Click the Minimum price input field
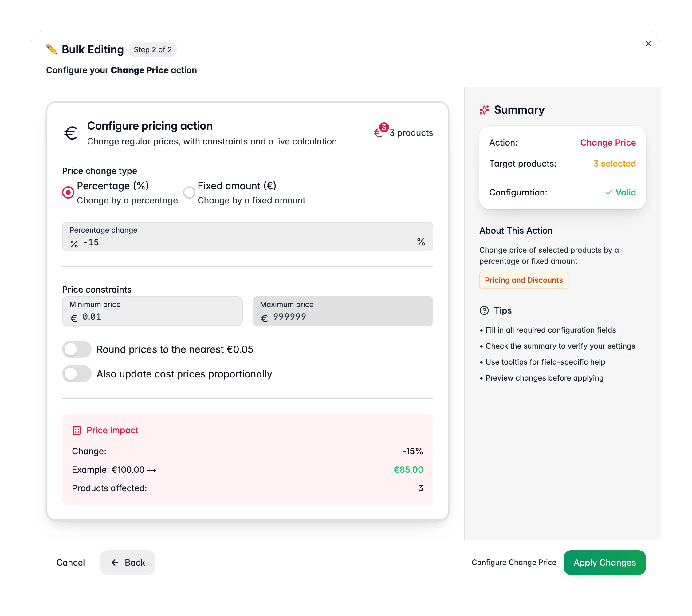The width and height of the screenshot is (692, 616). tap(152, 311)
